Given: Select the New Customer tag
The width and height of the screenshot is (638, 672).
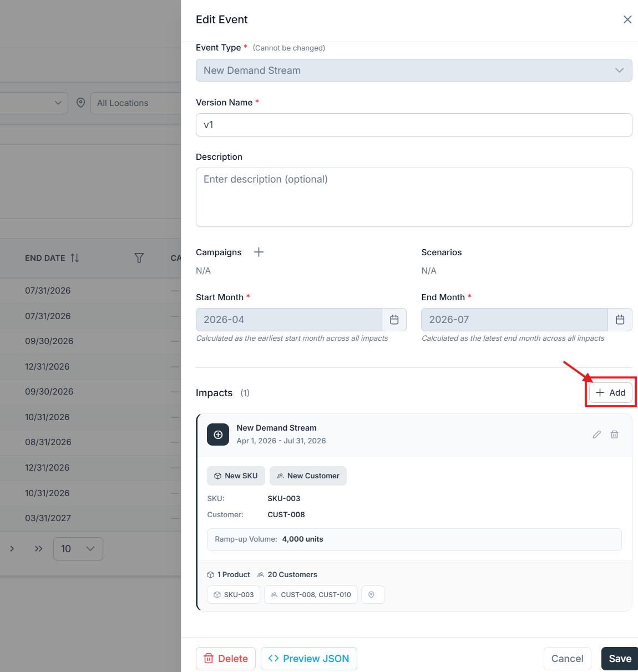Looking at the screenshot, I should (x=308, y=476).
